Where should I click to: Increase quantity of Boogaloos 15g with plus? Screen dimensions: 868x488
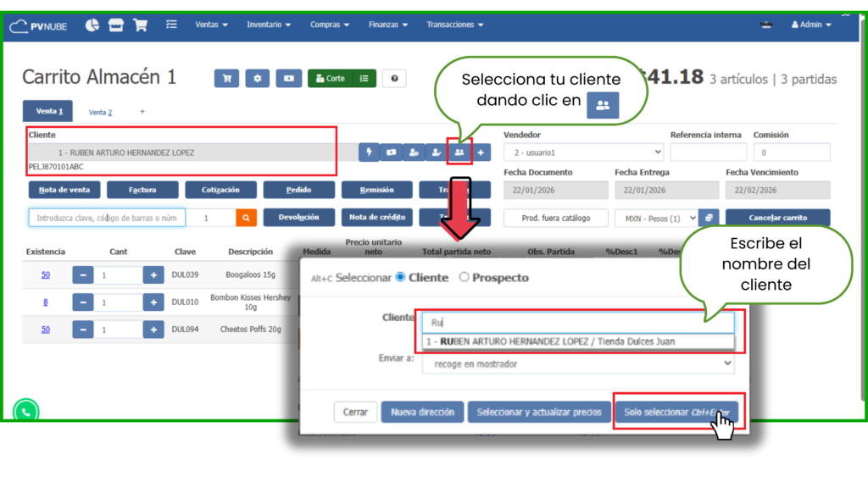(153, 275)
